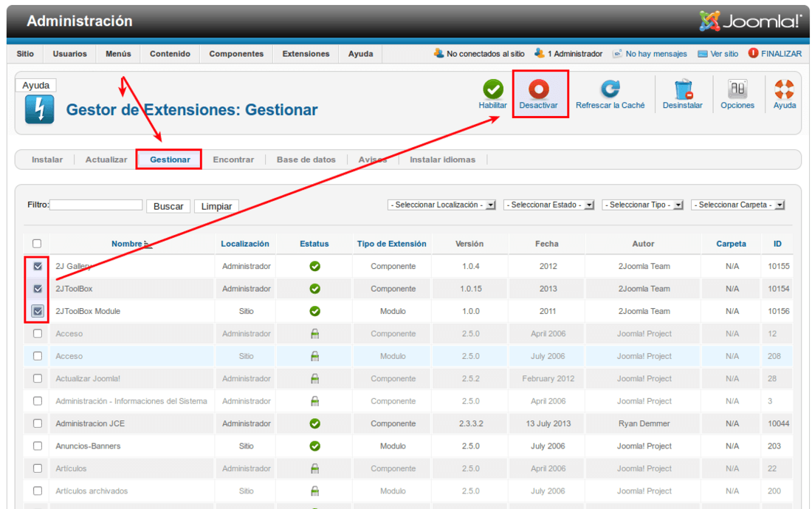Sort table by ID column header
This screenshot has width=812, height=509.
777,244
